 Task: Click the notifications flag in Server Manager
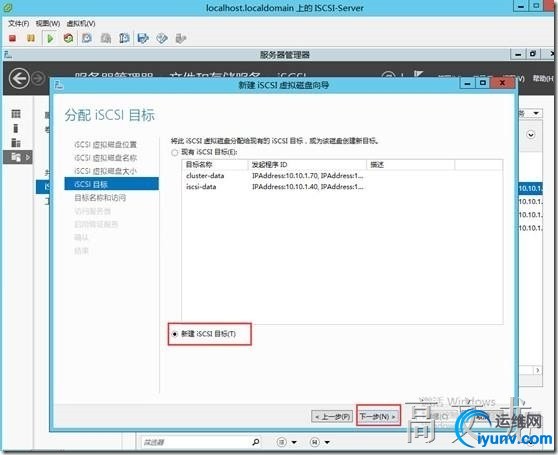(418, 74)
